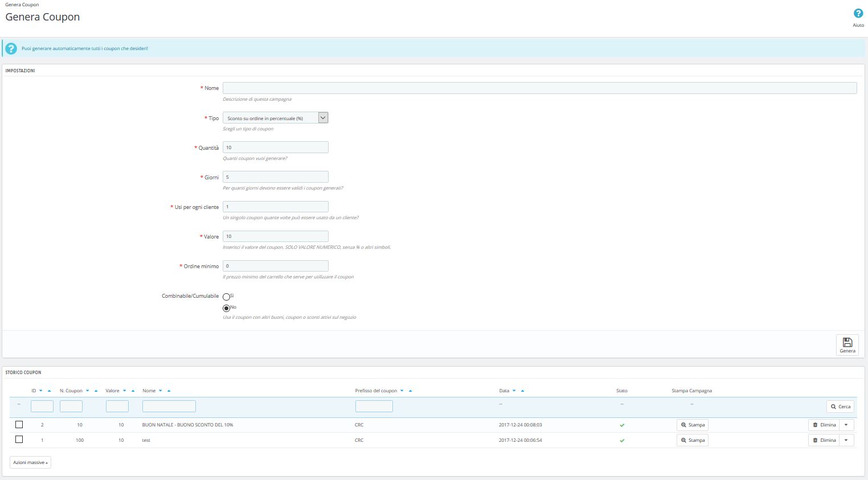This screenshot has width=868, height=480.
Task: Click the N. Coupon value 100
Action: pyautogui.click(x=80, y=440)
